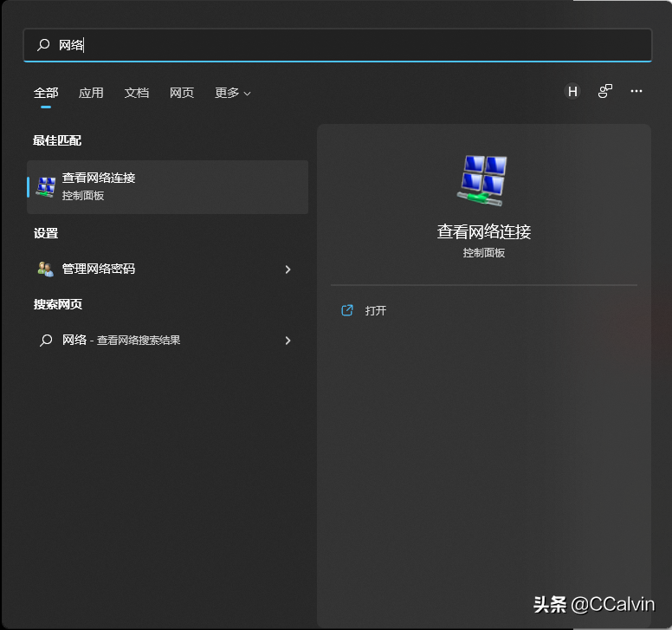
Task: Click the icon next to the H avatar
Action: coord(605,91)
